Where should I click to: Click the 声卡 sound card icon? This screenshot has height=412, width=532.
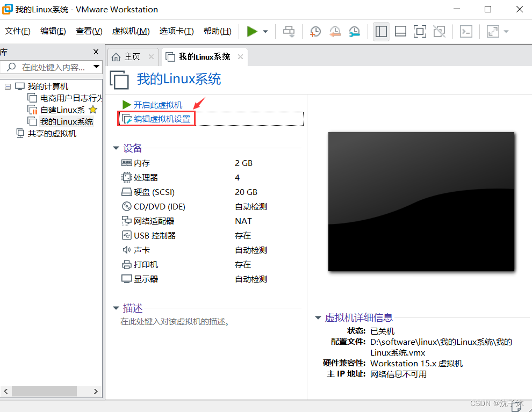coord(127,250)
